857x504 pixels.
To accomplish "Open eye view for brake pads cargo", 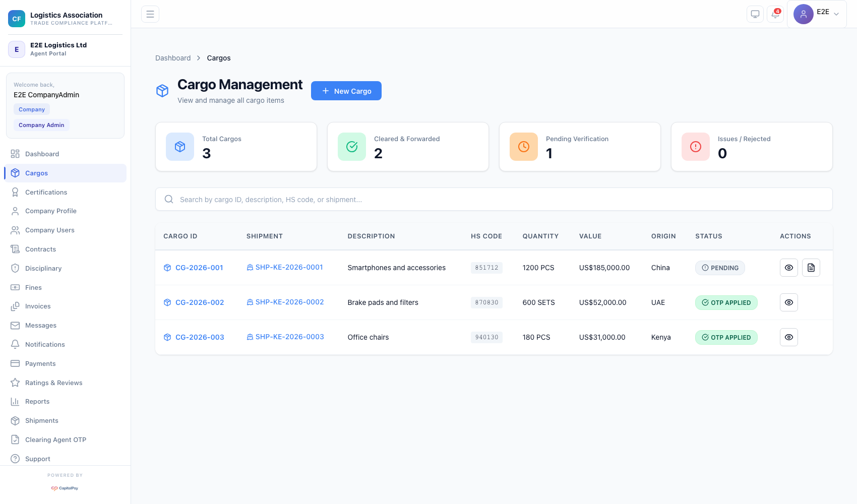I will pyautogui.click(x=788, y=302).
